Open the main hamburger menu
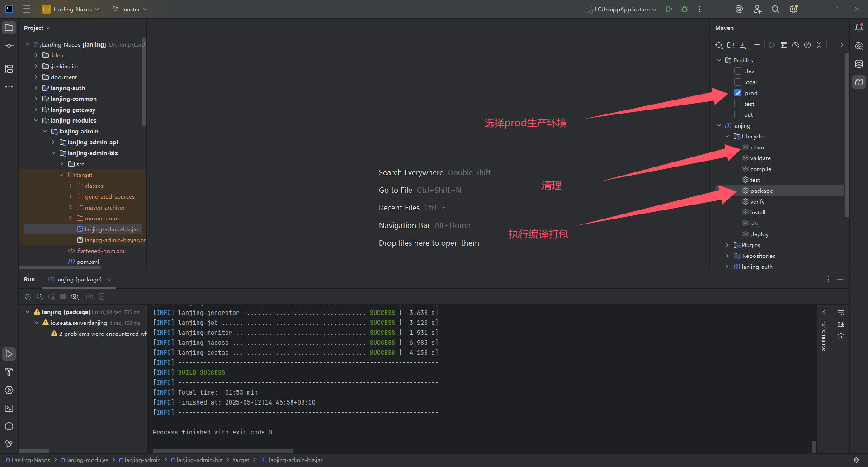The width and height of the screenshot is (868, 467). [27, 9]
